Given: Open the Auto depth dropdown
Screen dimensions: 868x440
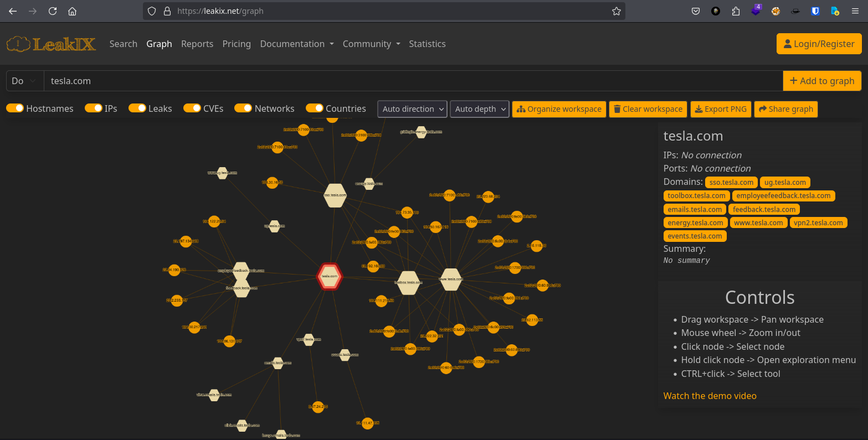Looking at the screenshot, I should (480, 109).
